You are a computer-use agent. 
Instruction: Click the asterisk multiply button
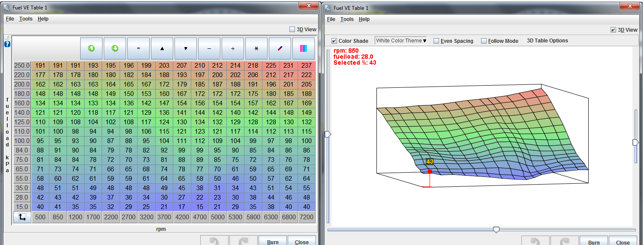pos(256,48)
